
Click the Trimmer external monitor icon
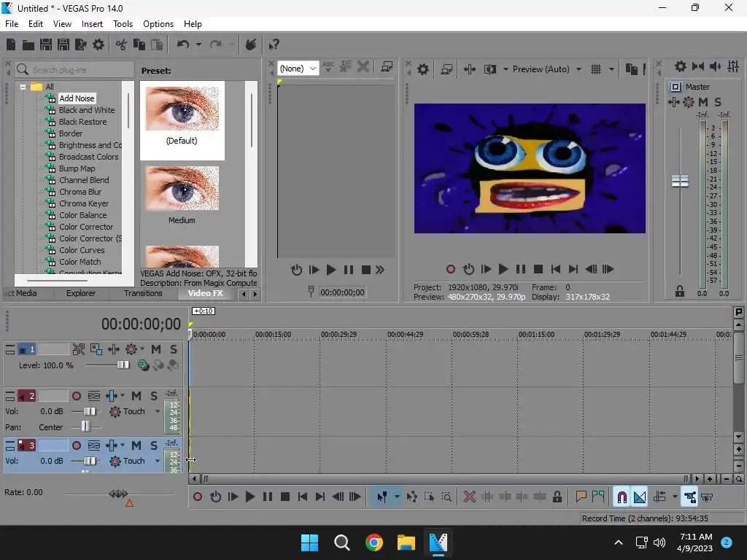pos(387,67)
